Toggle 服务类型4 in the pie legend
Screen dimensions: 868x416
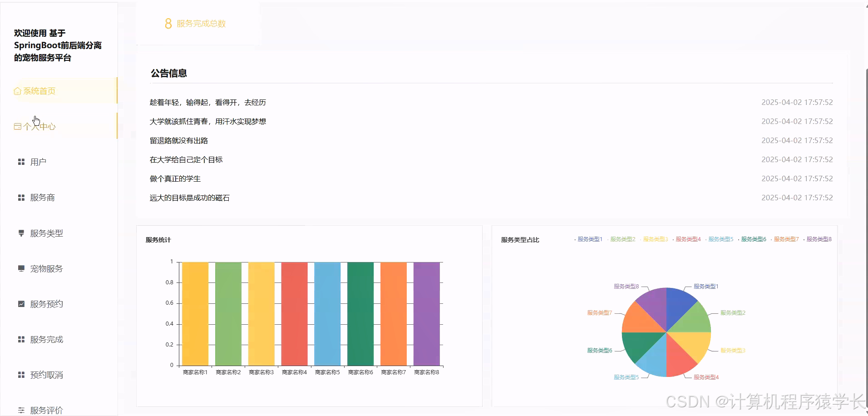coord(686,239)
